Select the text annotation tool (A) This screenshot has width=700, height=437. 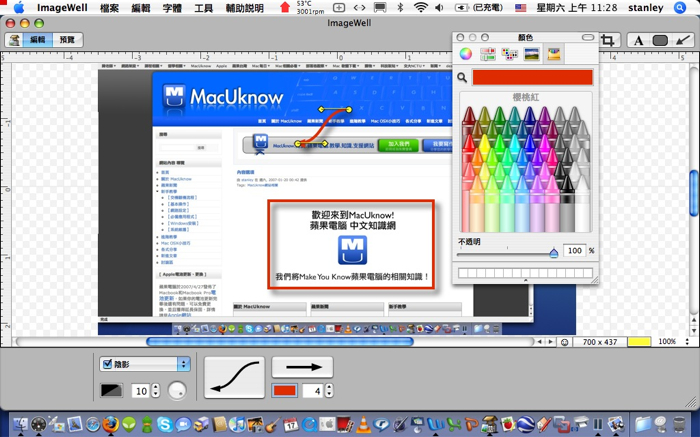click(x=638, y=41)
